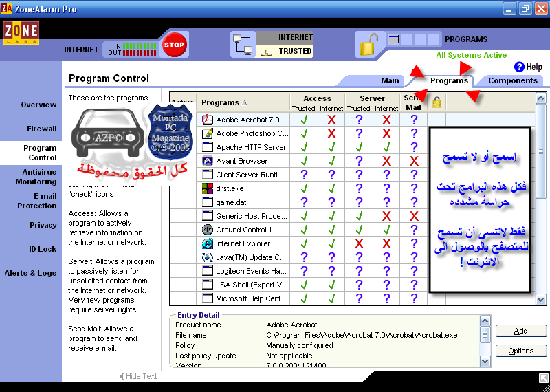Toggle Adobe Acrobat Access Internet red X
Viewport: 550px width, 392px height.
coord(331,120)
